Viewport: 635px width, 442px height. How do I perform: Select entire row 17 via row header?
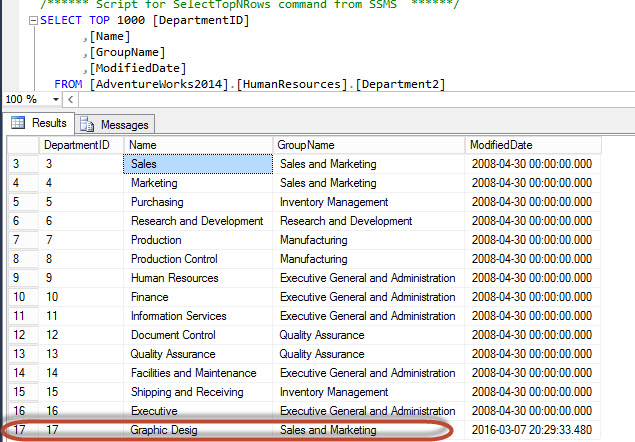coord(20,430)
